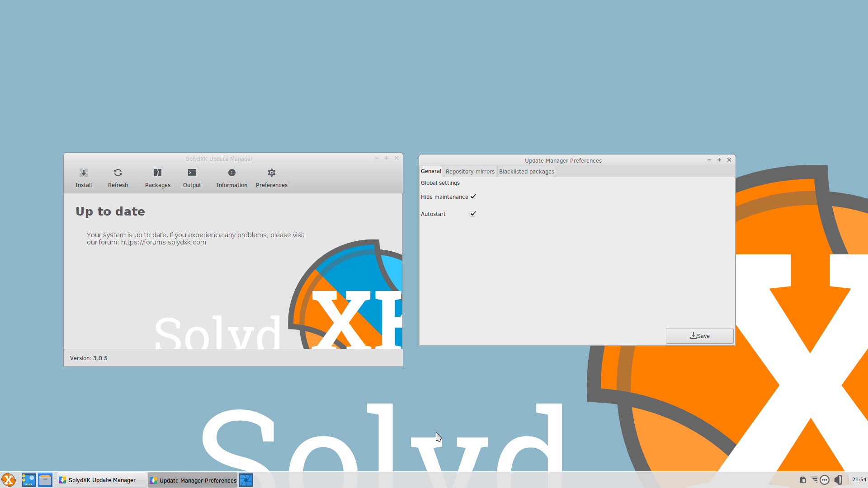Select the Repository mirrors tab
Screen dimensions: 868x488
point(469,172)
